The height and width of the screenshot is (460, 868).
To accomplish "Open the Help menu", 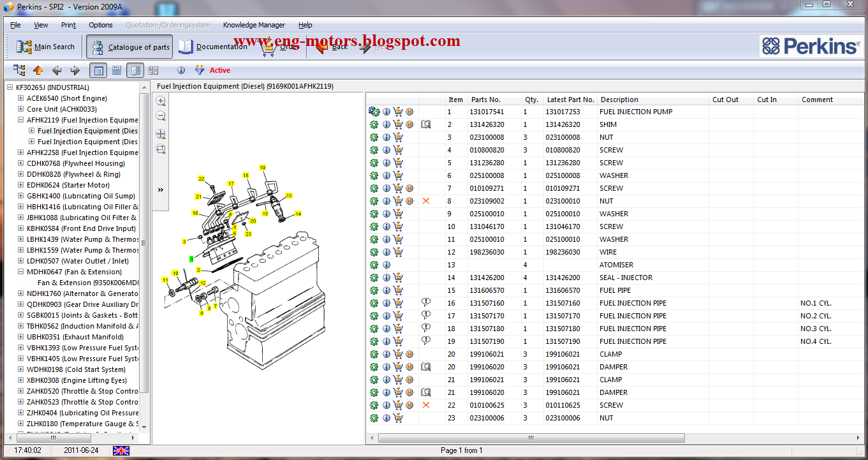I will click(x=305, y=25).
